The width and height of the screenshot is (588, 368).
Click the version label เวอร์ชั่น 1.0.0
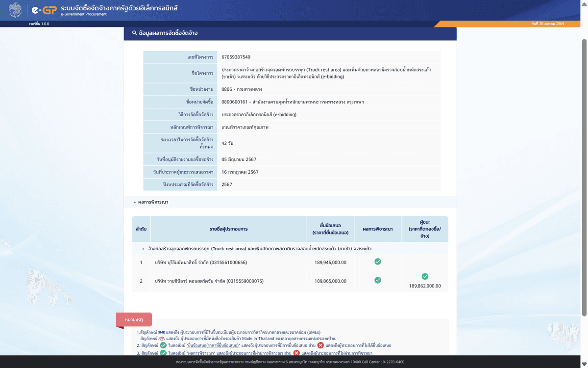(x=39, y=24)
